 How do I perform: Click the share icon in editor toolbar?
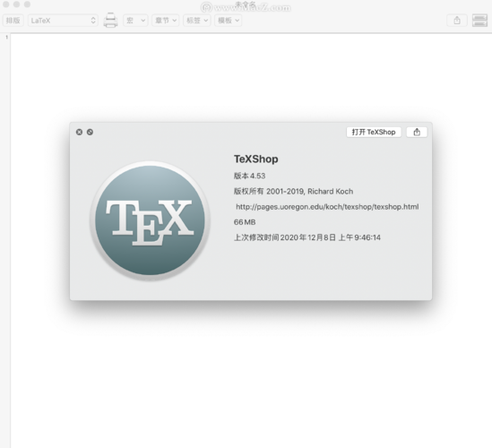click(x=457, y=21)
